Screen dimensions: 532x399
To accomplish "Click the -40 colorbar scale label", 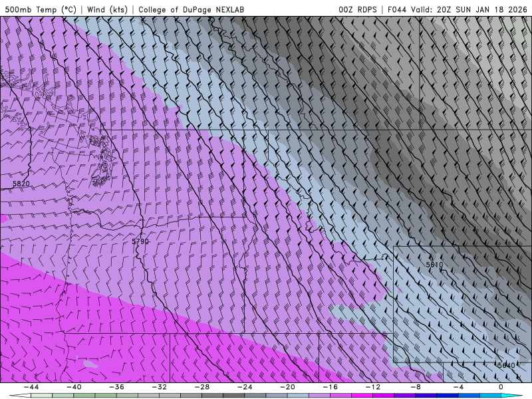I will [74, 387].
